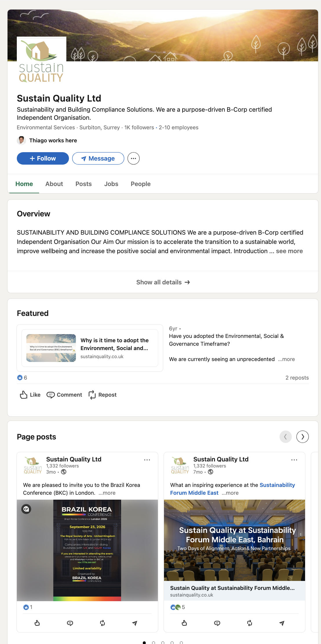Open the Brazil Korea Conference flyer image

[87, 550]
